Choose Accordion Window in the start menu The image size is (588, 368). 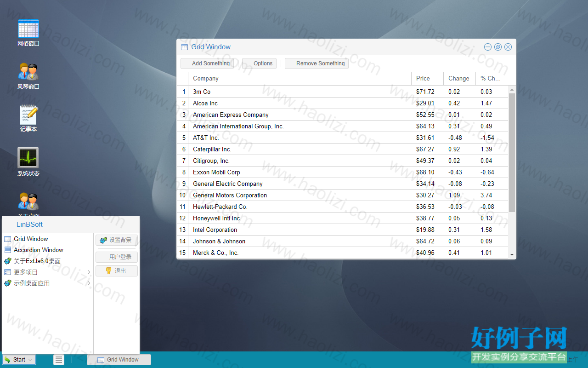[x=48, y=250]
